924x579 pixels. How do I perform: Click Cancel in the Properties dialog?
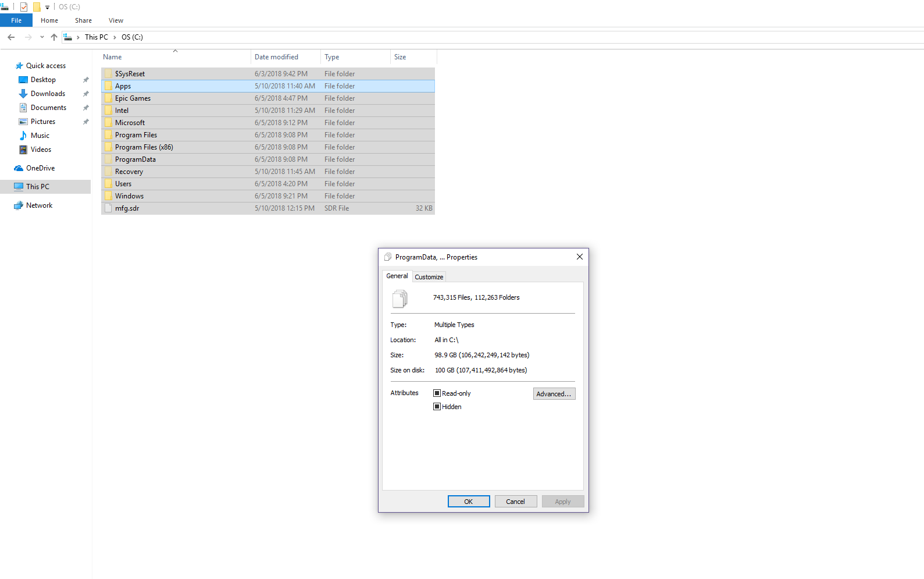click(x=516, y=502)
